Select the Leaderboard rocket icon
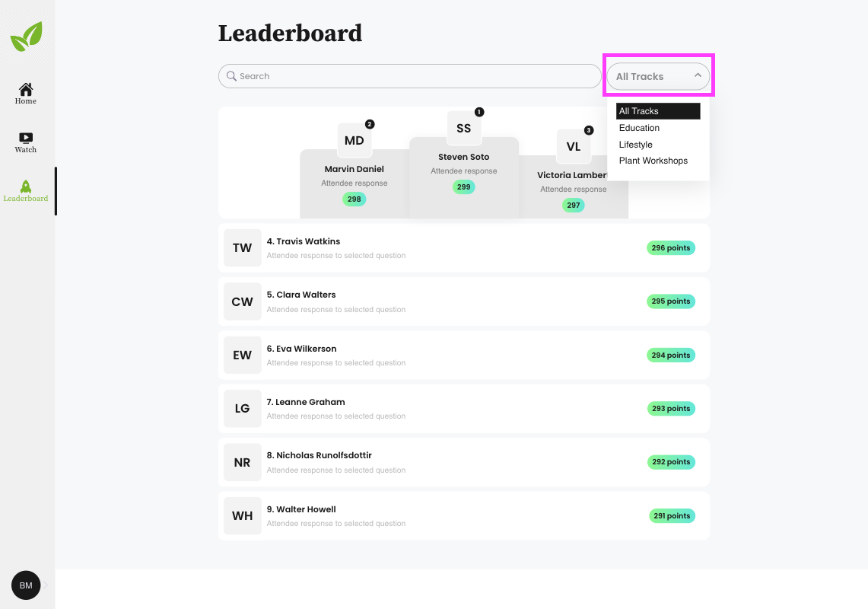Viewport: 868px width, 609px height. tap(25, 187)
